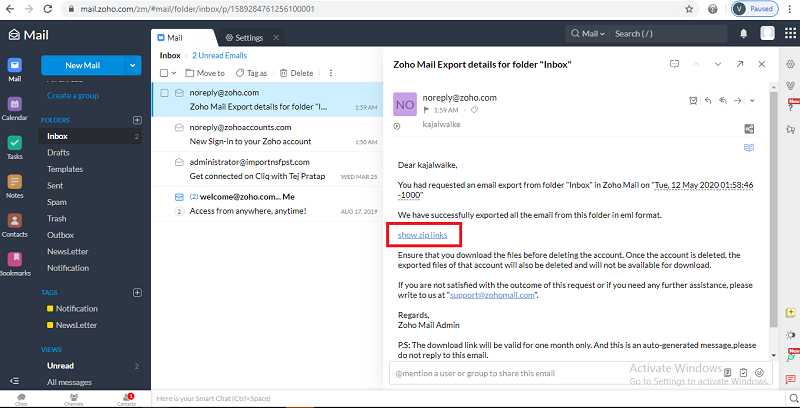Image resolution: width=800 pixels, height=408 pixels.
Task: Open the sticky note icon in right rail
Action: click(x=791, y=313)
